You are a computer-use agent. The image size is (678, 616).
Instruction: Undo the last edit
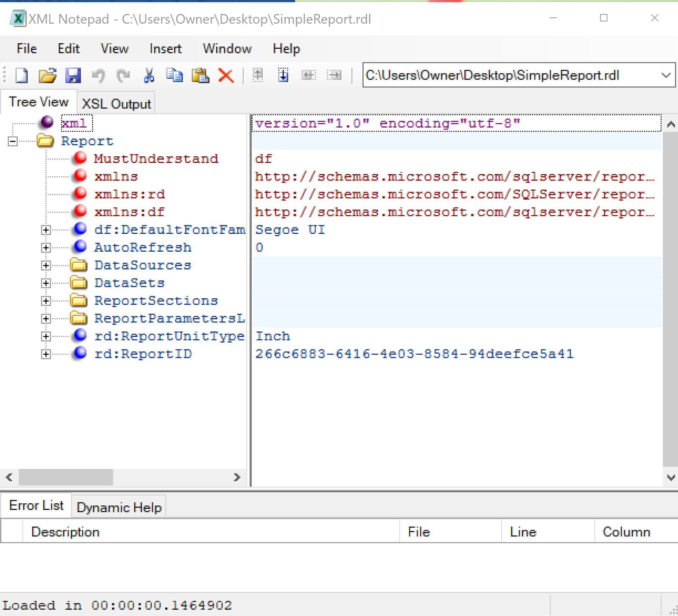point(98,75)
